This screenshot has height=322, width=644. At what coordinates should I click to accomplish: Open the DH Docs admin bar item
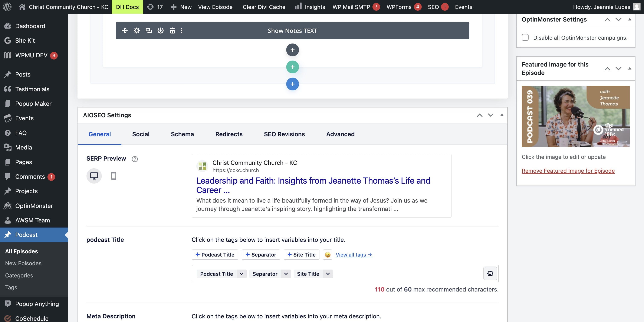pos(127,7)
